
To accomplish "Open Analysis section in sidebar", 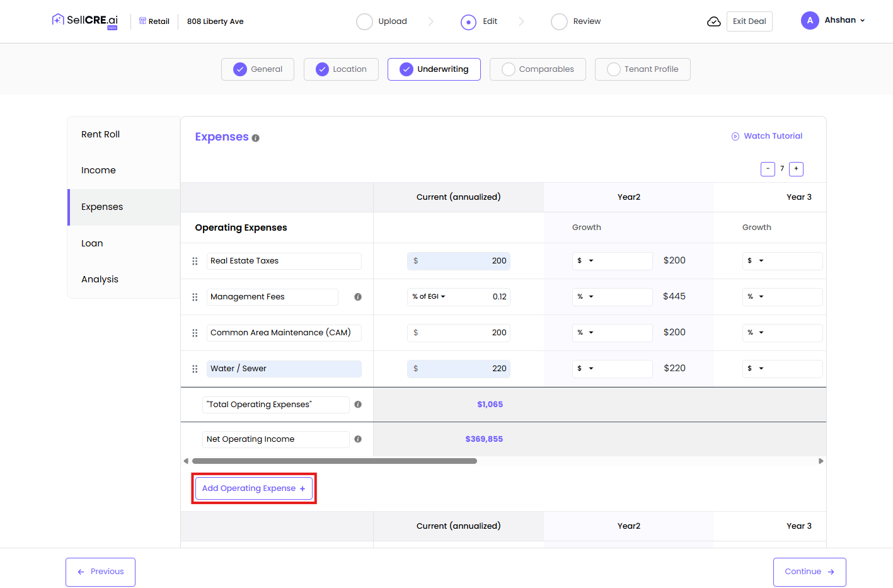I will click(124, 279).
